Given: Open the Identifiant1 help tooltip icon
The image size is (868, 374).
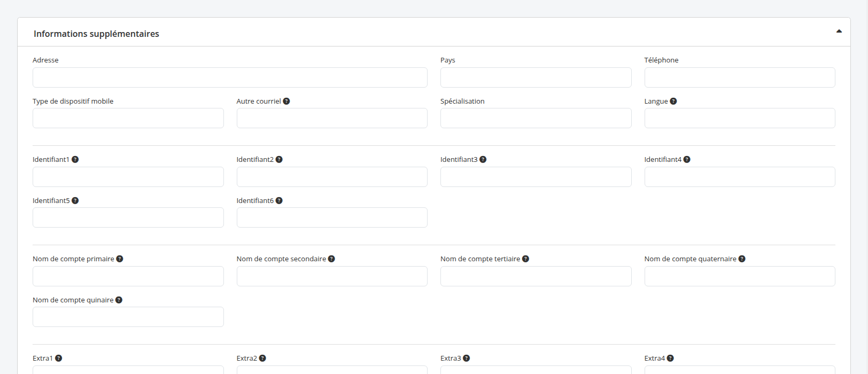Looking at the screenshot, I should coord(75,159).
